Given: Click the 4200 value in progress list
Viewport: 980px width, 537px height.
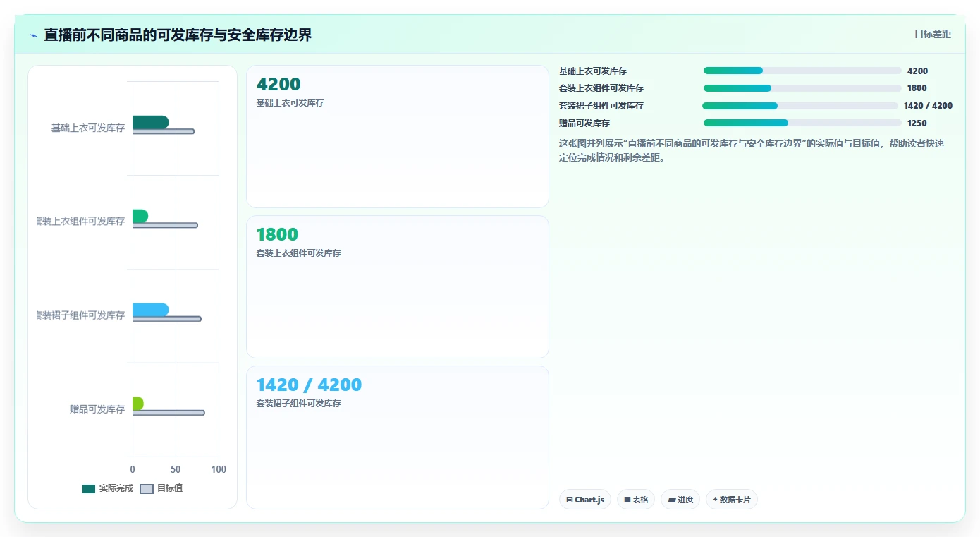Looking at the screenshot, I should 917,71.
